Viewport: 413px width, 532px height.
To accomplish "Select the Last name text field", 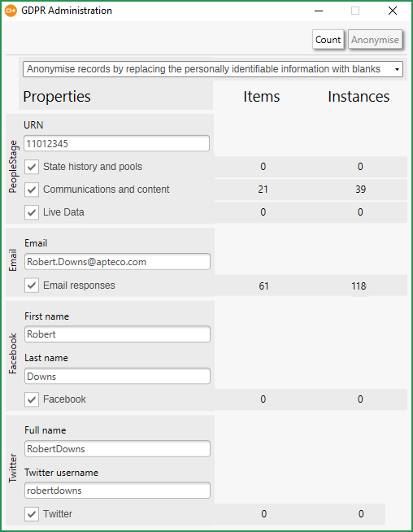I will click(x=117, y=377).
